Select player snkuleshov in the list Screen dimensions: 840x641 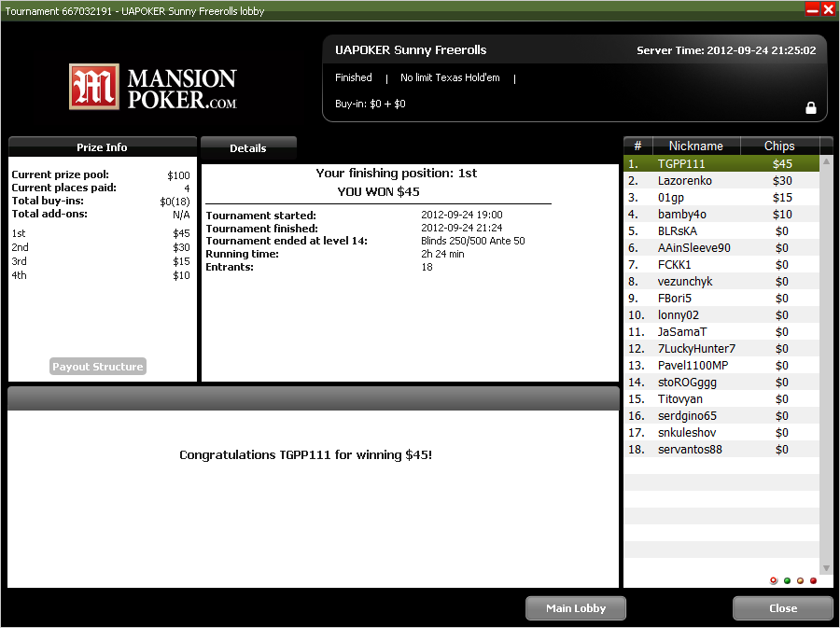721,432
